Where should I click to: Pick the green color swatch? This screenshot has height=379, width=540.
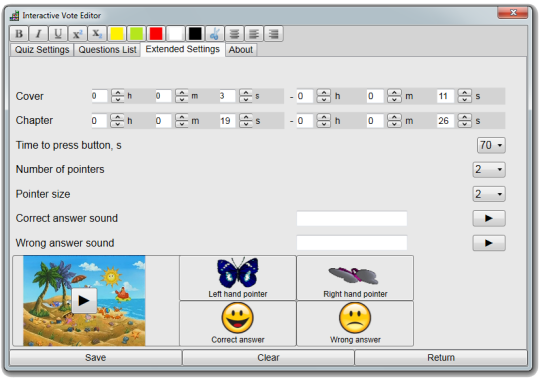137,34
